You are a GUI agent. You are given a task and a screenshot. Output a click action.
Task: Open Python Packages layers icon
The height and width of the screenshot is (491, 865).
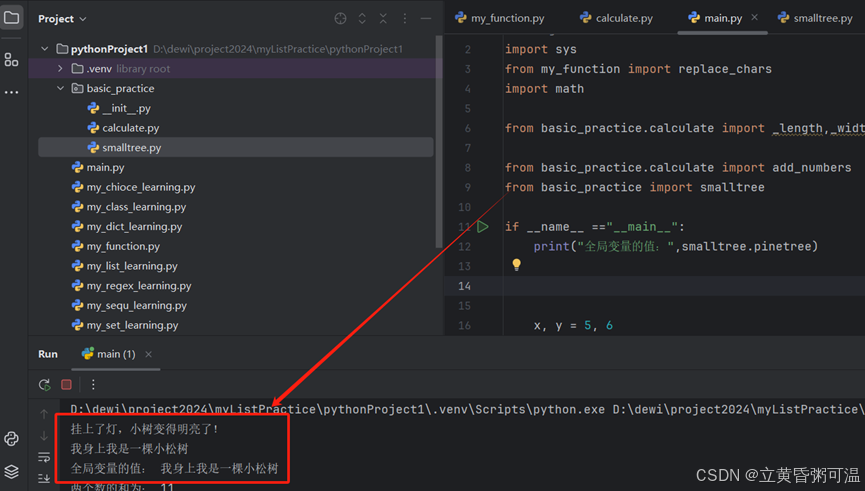point(12,472)
